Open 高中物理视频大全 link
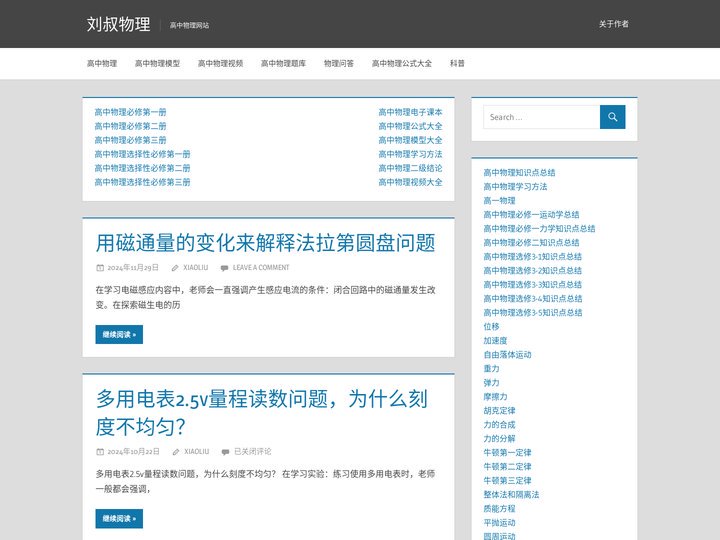Image resolution: width=720 pixels, height=540 pixels. click(411, 182)
